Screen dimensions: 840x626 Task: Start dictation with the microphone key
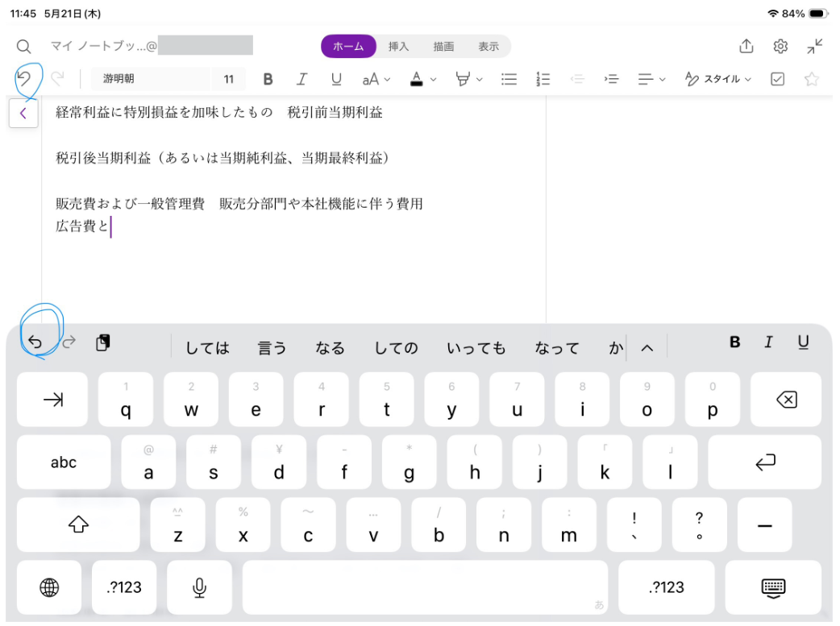coord(199,587)
